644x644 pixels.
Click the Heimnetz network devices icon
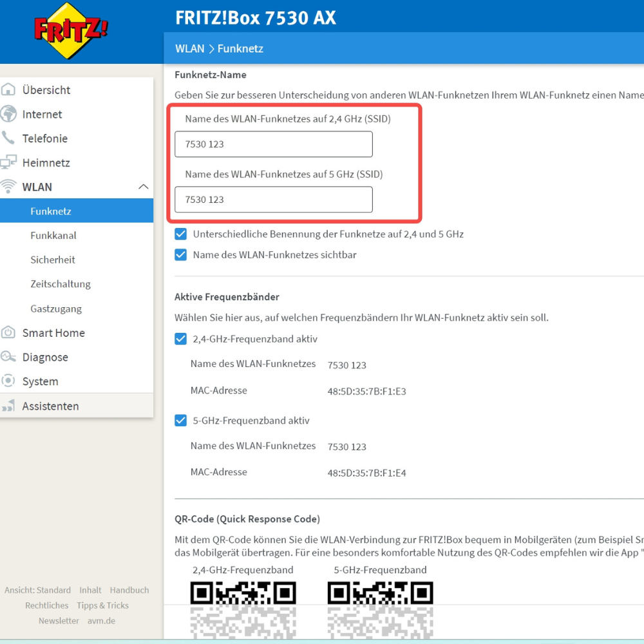(x=8, y=162)
